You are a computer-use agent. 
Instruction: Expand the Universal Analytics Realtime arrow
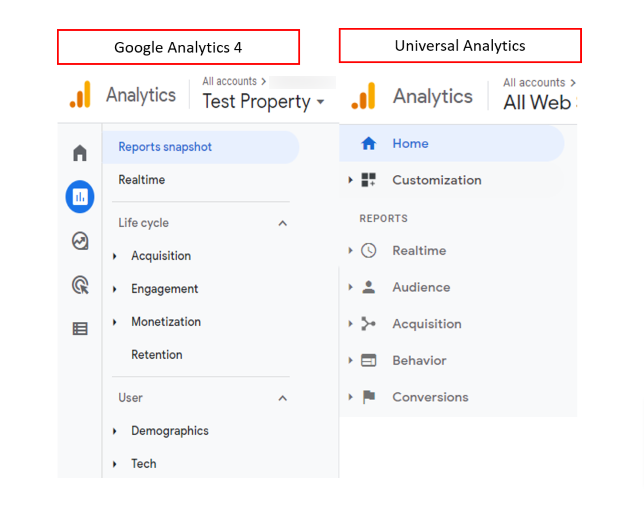point(350,251)
